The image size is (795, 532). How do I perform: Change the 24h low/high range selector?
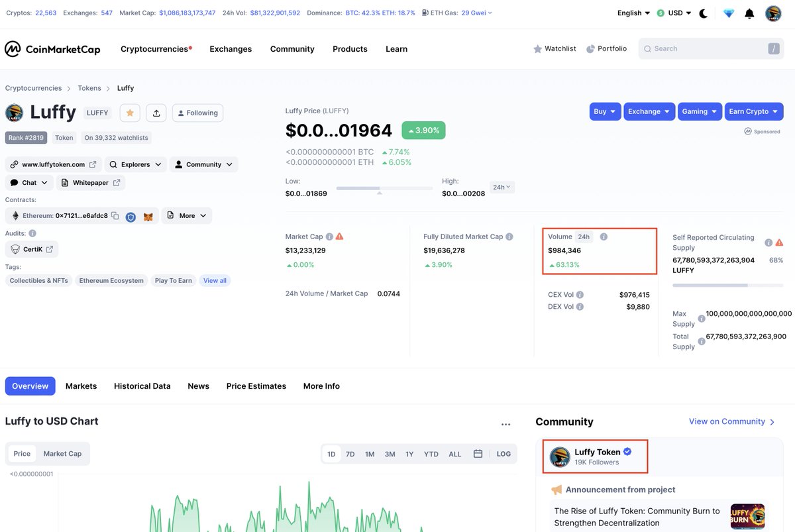(x=502, y=187)
